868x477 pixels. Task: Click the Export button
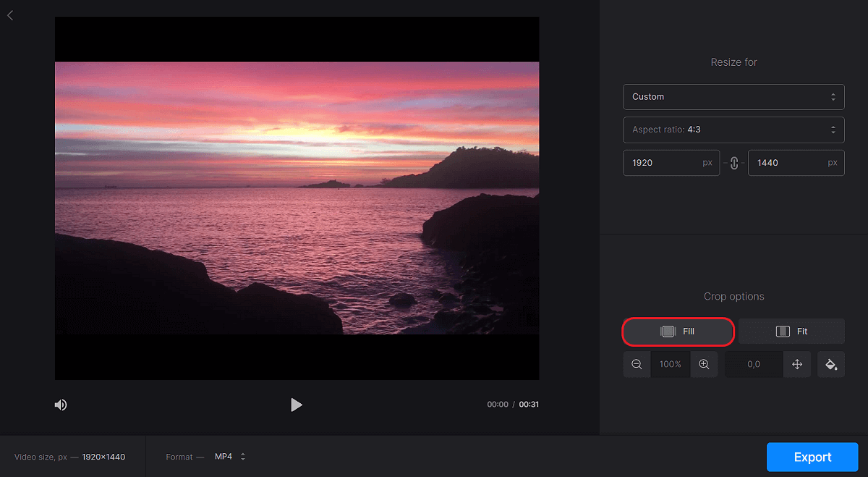pyautogui.click(x=812, y=457)
